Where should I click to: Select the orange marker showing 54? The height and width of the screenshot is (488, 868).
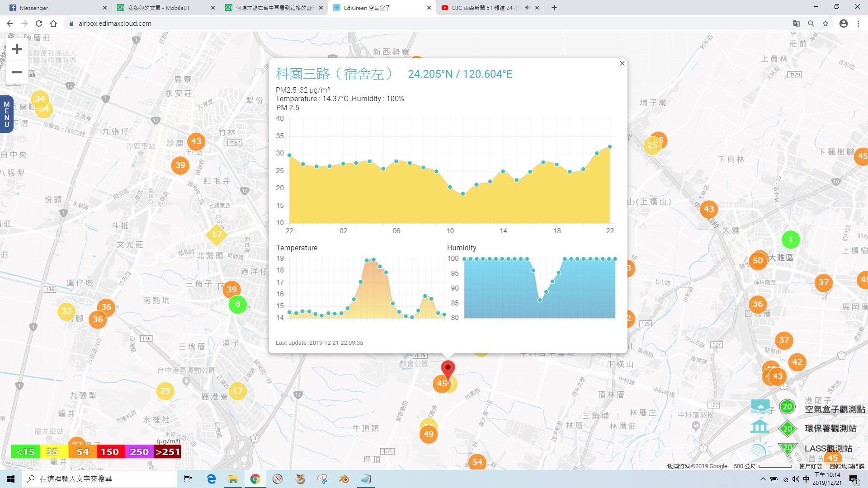pyautogui.click(x=477, y=462)
